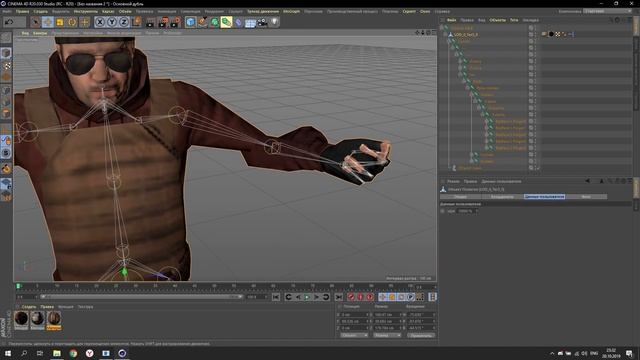
Task: Click the Apply button in coordinate manager
Action: point(421,335)
